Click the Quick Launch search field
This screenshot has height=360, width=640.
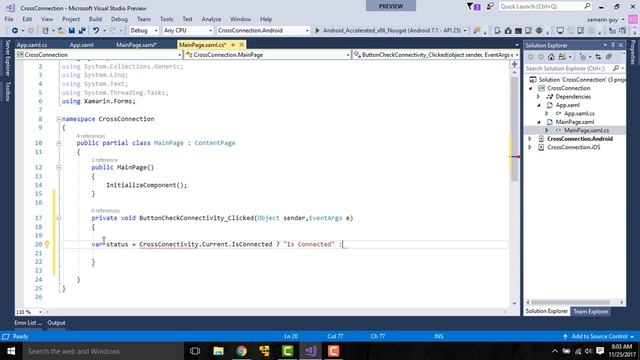point(545,7)
